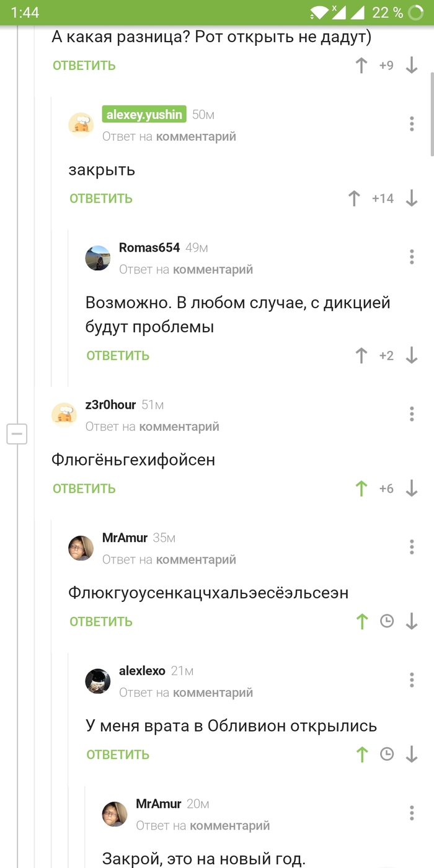Upvote the "закрыть" comment
The height and width of the screenshot is (868, 434).
pyautogui.click(x=353, y=198)
